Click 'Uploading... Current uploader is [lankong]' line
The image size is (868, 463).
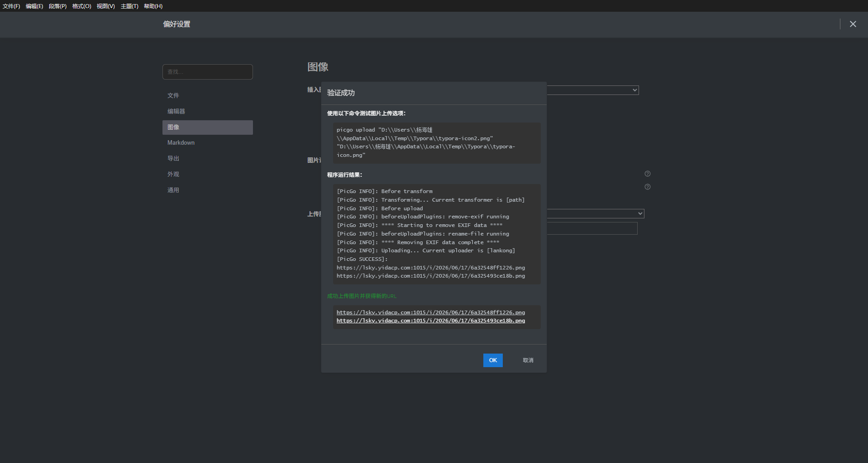[426, 250]
